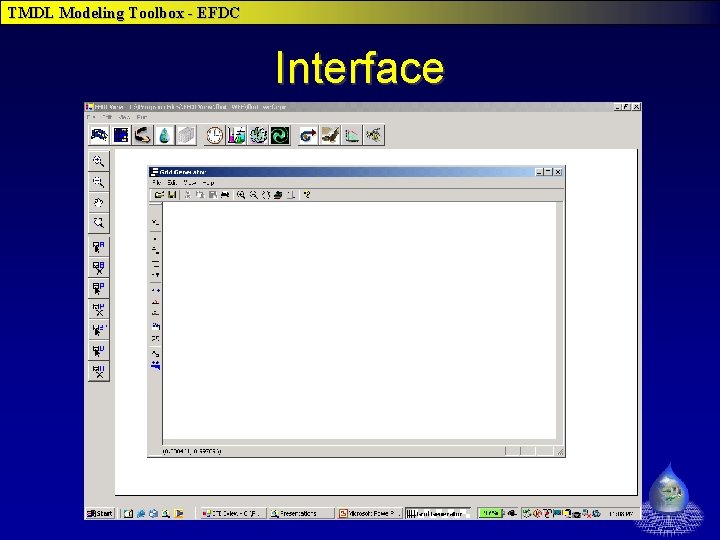Click the pointer tool labeled R
This screenshot has height=540, width=720.
click(99, 247)
